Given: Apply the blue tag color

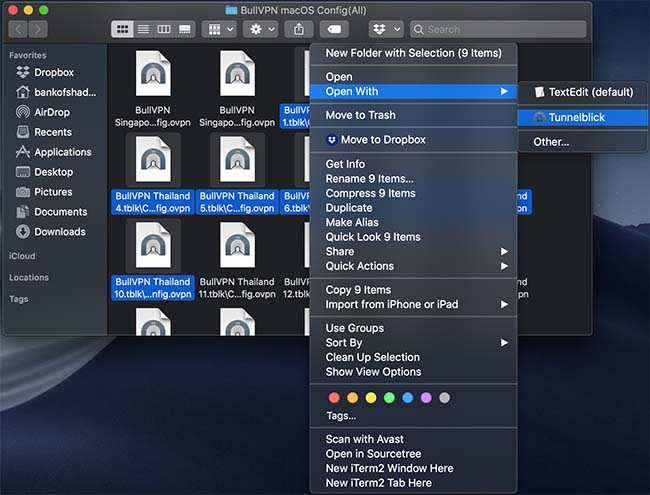Looking at the screenshot, I should pyautogui.click(x=408, y=398).
